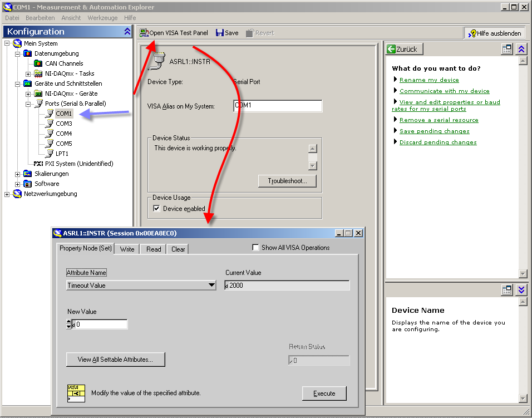Collapse the Mein System tree node
532x418 pixels.
point(7,43)
